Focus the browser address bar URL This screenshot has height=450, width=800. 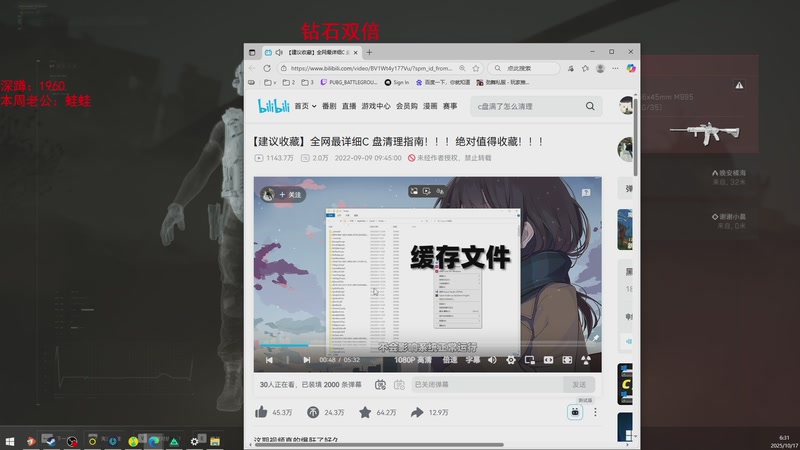371,68
